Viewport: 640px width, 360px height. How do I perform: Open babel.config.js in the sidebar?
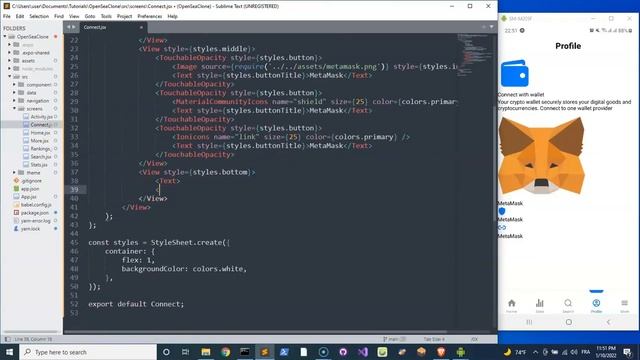[x=36, y=205]
